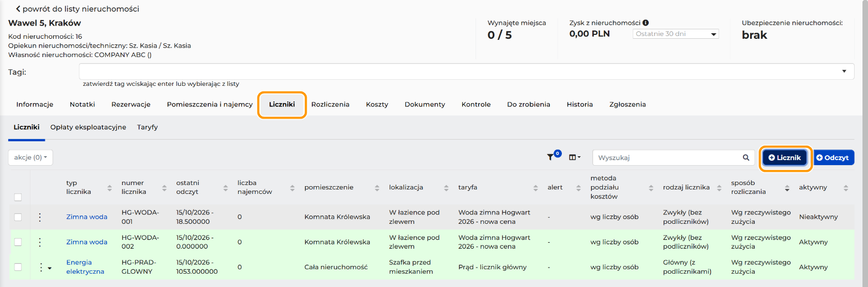Switch to the Rozliczenia tab
The image size is (868, 287).
pyautogui.click(x=330, y=104)
